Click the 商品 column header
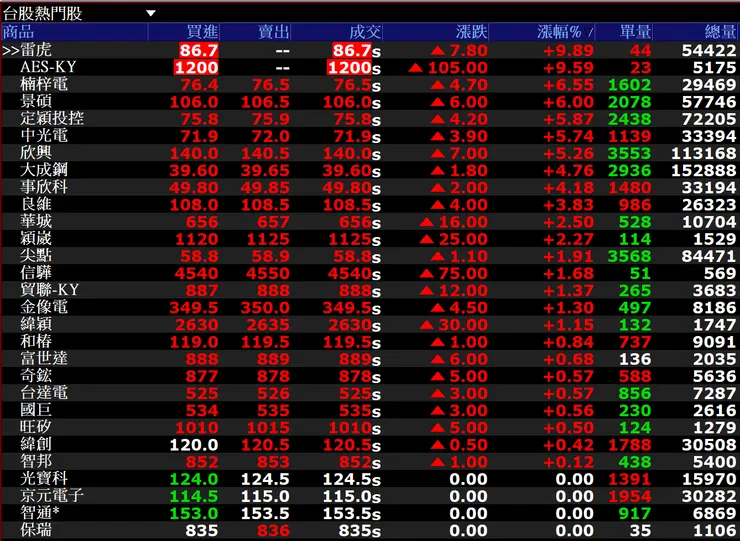The image size is (740, 541). pyautogui.click(x=18, y=32)
